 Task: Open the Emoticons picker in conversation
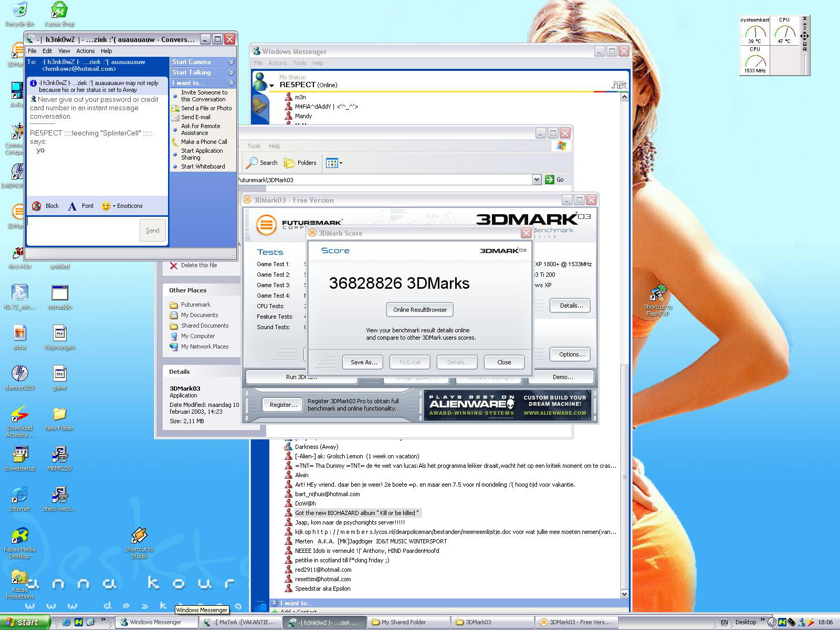click(x=122, y=206)
